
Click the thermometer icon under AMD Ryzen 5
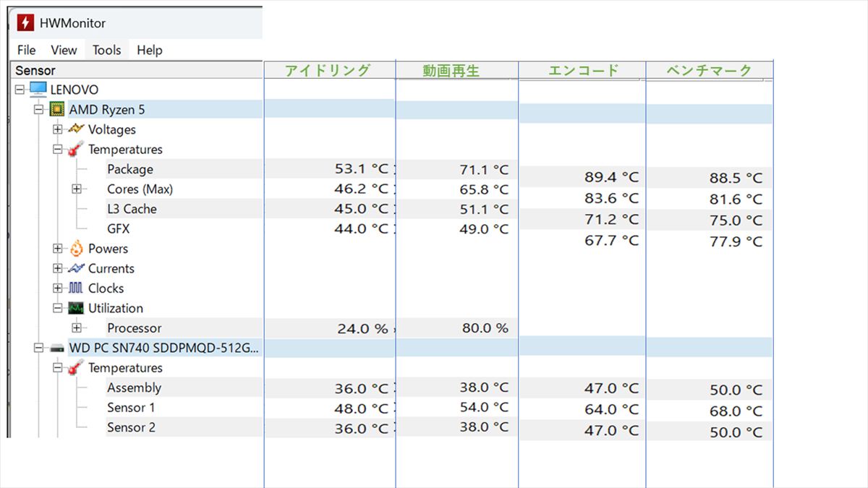pyautogui.click(x=76, y=150)
